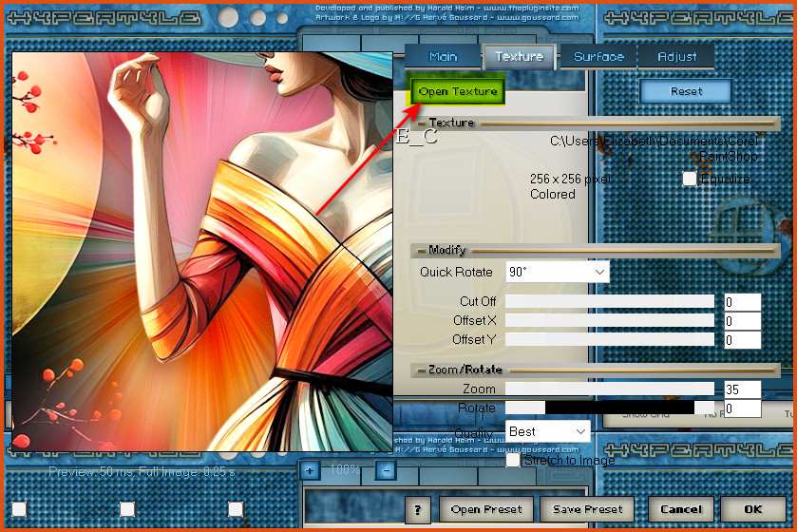Click the zoom in plus icon

310,469
